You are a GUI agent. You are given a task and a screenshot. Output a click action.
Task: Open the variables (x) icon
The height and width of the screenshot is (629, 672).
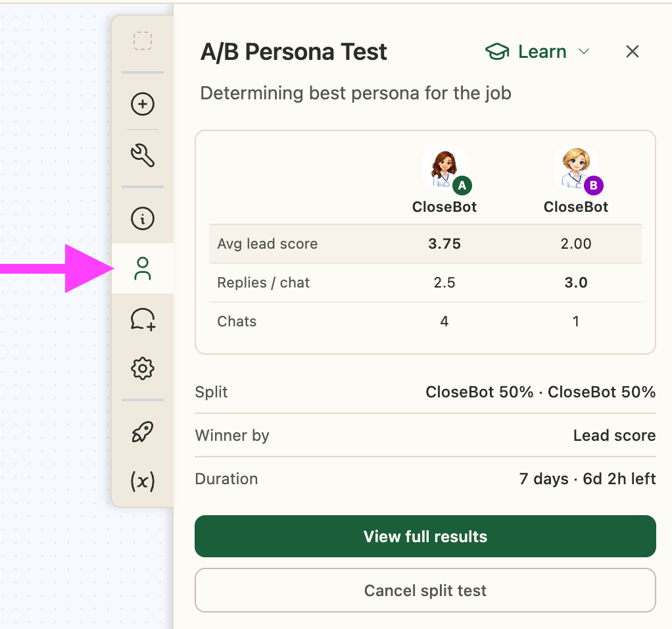pyautogui.click(x=143, y=481)
